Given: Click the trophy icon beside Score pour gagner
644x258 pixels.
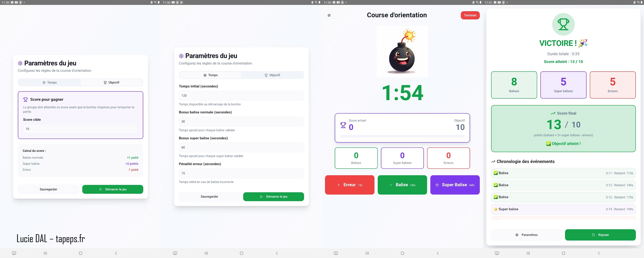Looking at the screenshot, I should (x=25, y=99).
